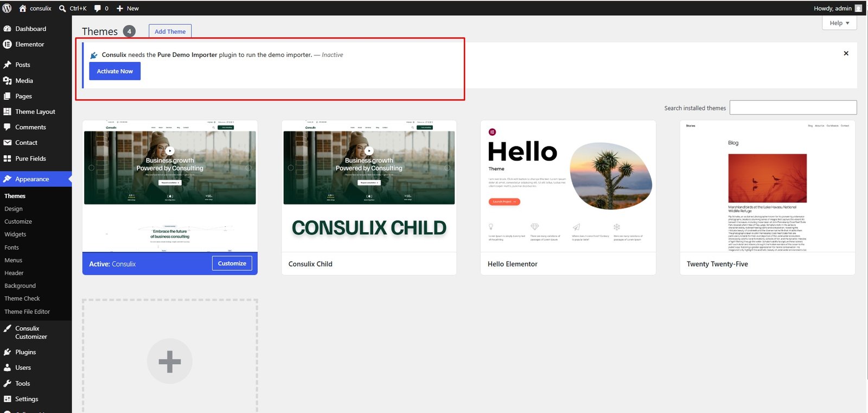The height and width of the screenshot is (413, 868).
Task: Click the Elementor icon in sidebar
Action: pos(8,45)
